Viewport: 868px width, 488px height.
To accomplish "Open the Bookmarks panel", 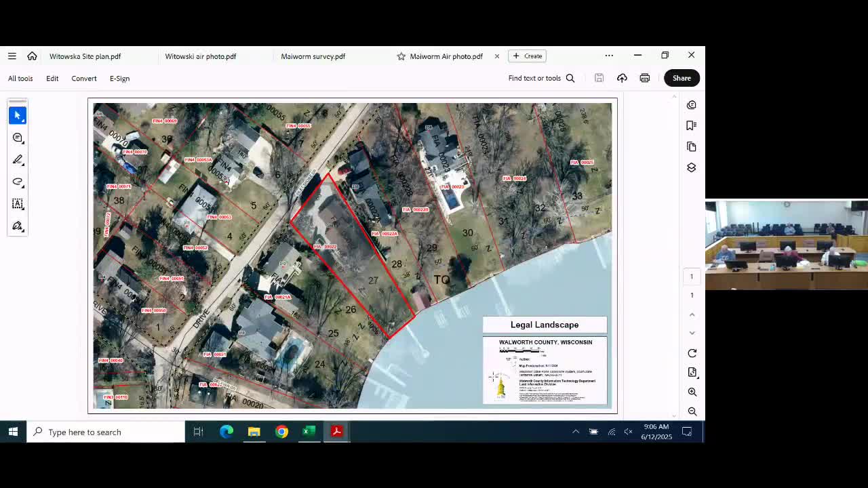I will point(691,125).
